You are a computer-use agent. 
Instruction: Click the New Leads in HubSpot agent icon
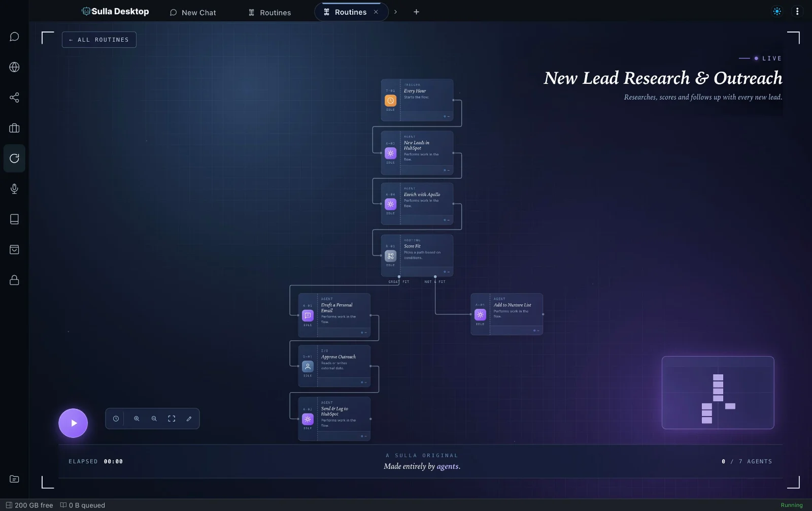[390, 153]
